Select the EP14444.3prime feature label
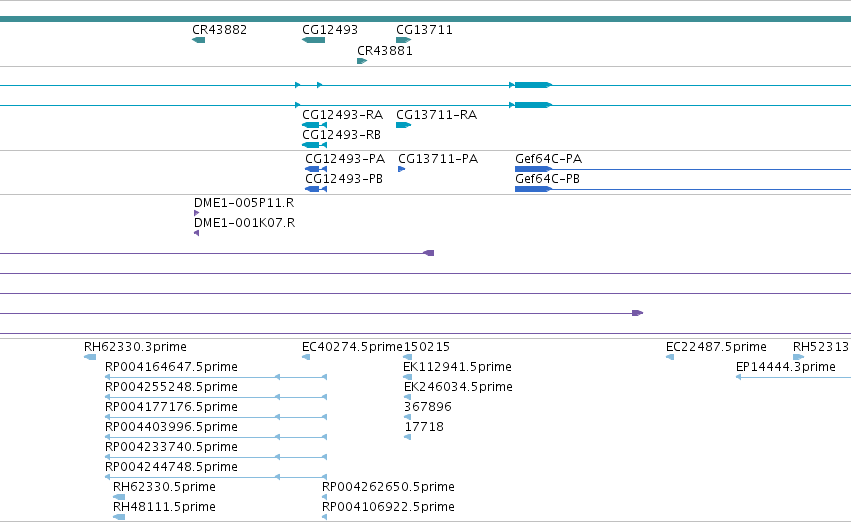Image resolution: width=851 pixels, height=522 pixels. (785, 367)
